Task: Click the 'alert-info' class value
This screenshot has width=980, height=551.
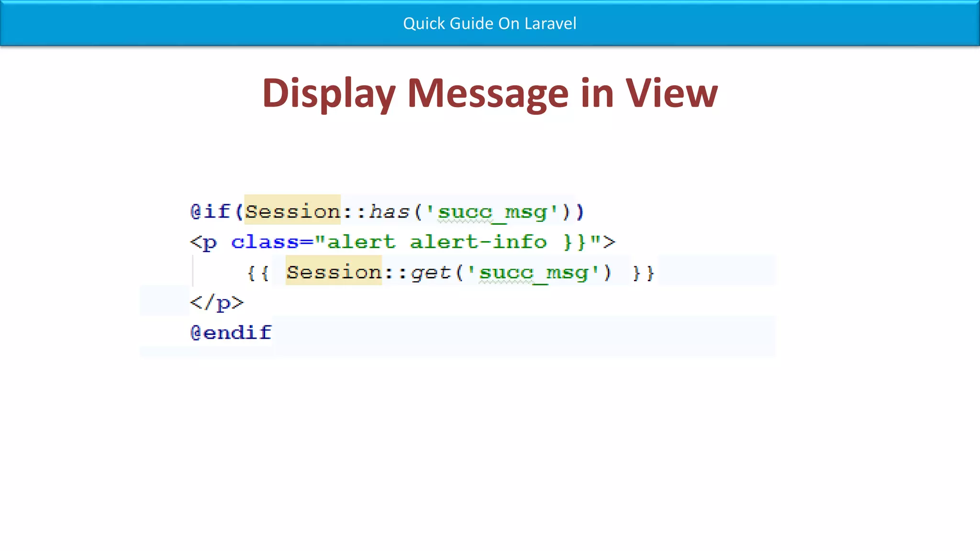Action: 478,242
